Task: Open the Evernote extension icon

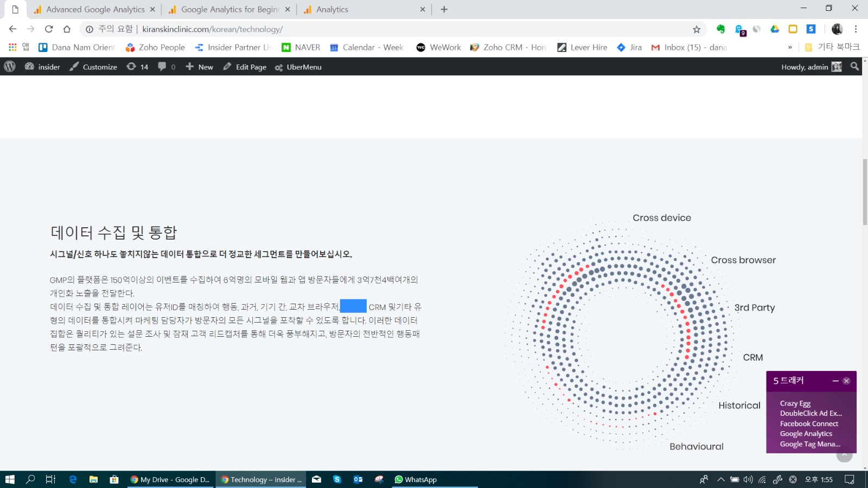Action: (720, 29)
